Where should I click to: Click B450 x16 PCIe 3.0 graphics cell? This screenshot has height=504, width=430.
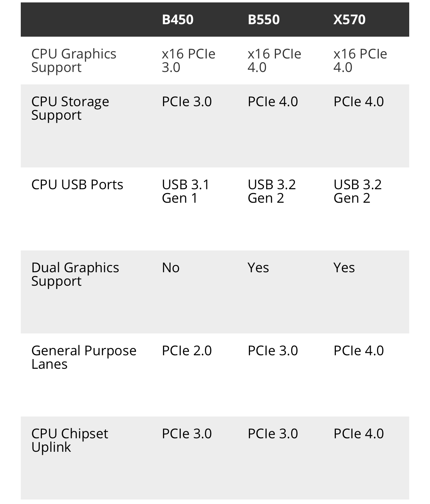tap(189, 61)
